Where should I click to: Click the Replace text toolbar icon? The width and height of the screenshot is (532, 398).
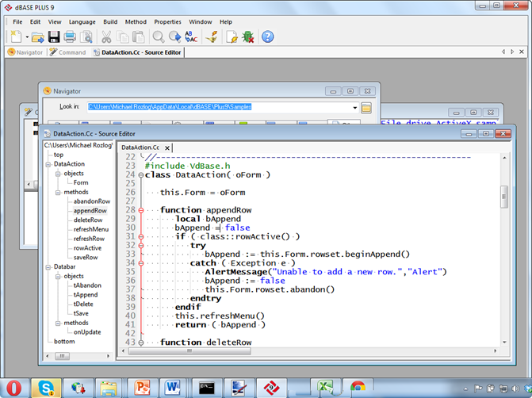tap(191, 36)
